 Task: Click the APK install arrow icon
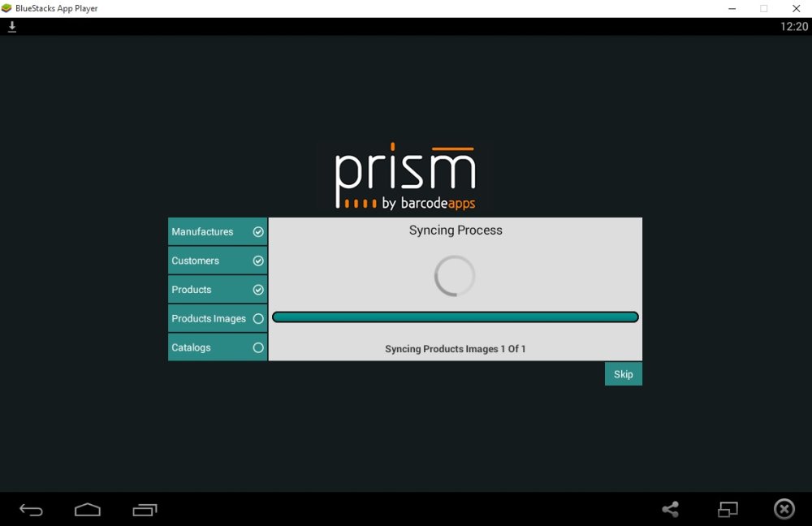click(x=11, y=26)
